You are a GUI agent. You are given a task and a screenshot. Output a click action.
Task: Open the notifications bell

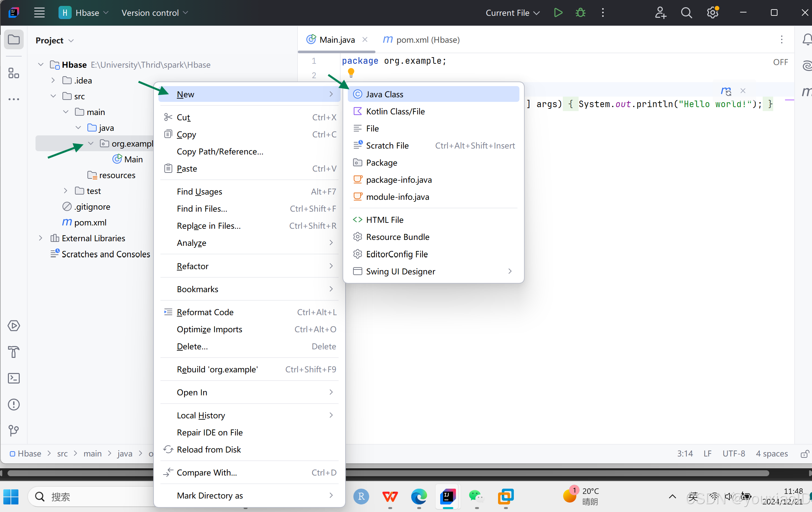[x=807, y=39]
